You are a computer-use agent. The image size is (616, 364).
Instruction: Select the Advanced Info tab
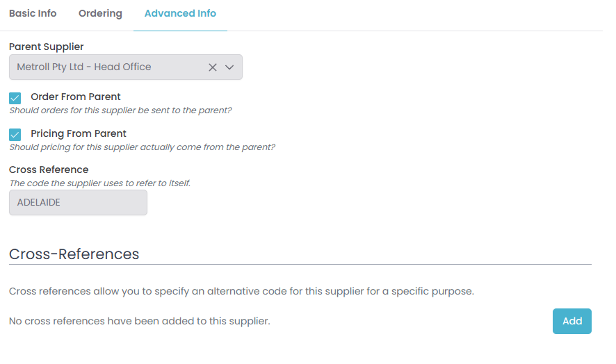point(180,13)
